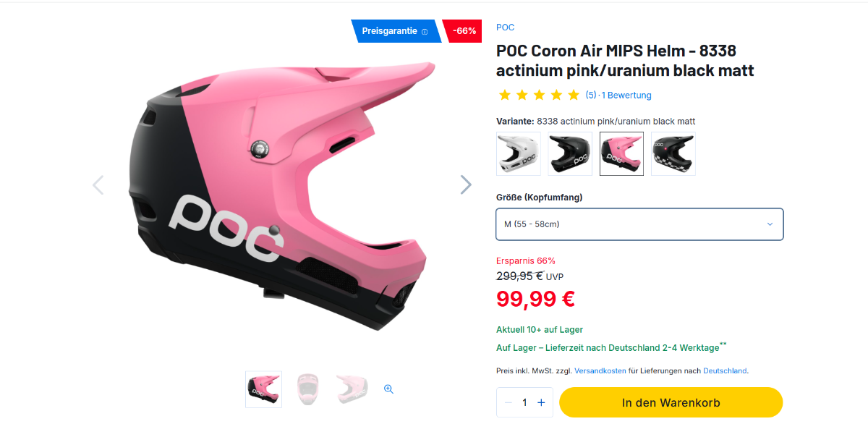Viewport: 868px width, 424px height.
Task: Select the black helmet color variant
Action: (570, 153)
